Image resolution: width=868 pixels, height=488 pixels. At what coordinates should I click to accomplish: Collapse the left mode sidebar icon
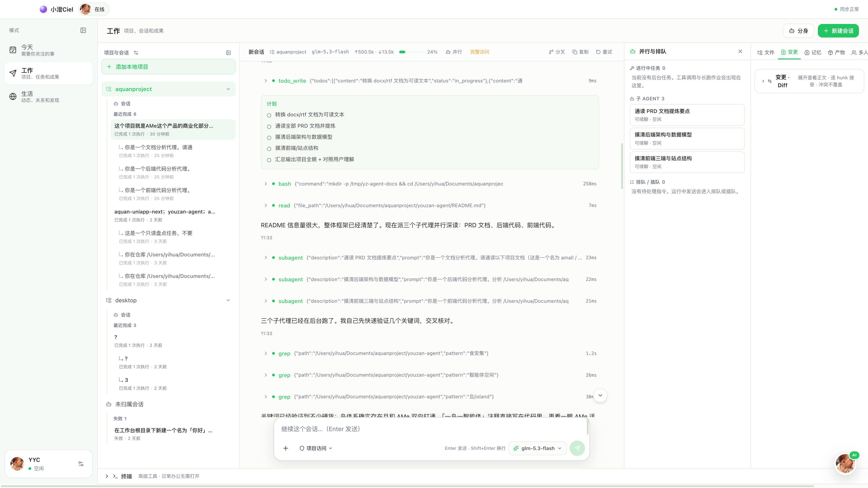click(x=83, y=30)
